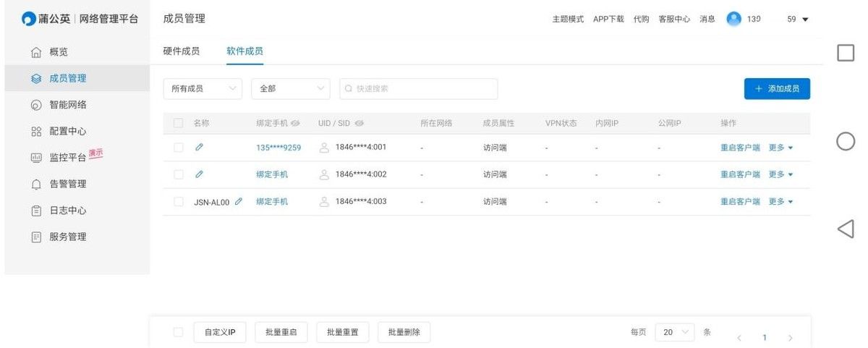Click the 添加成员 button

[777, 89]
